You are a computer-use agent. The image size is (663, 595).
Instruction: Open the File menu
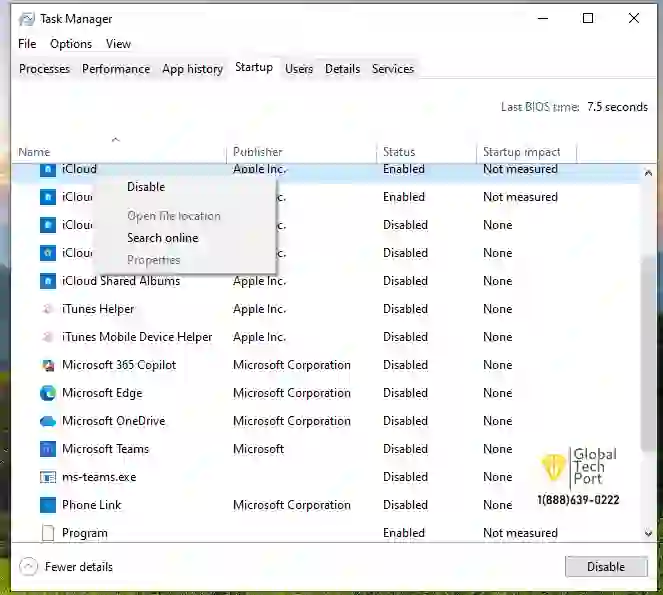[27, 44]
